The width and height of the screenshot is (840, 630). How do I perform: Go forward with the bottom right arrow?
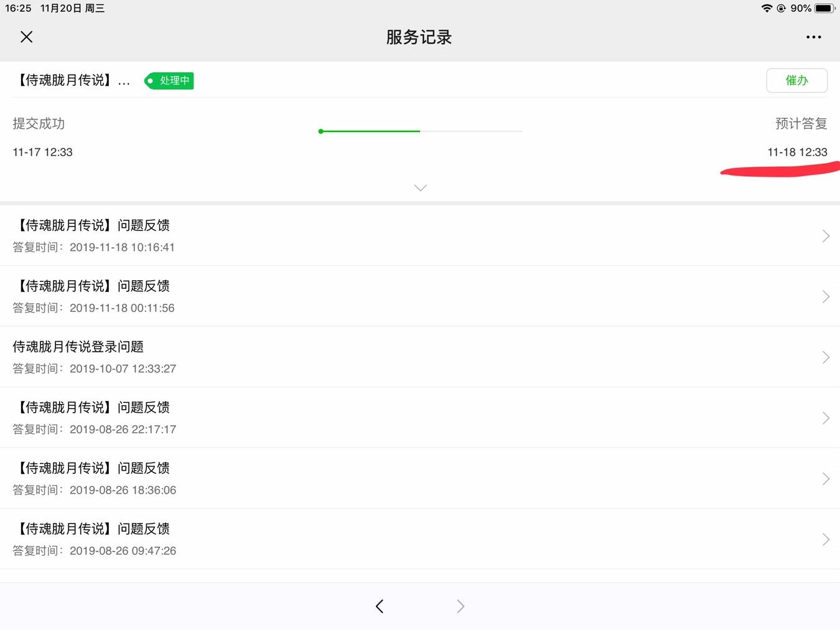pyautogui.click(x=460, y=606)
